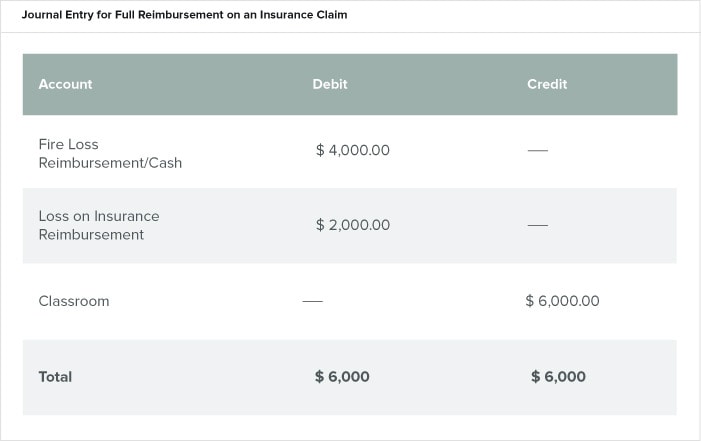Click the Total row label

(55, 377)
